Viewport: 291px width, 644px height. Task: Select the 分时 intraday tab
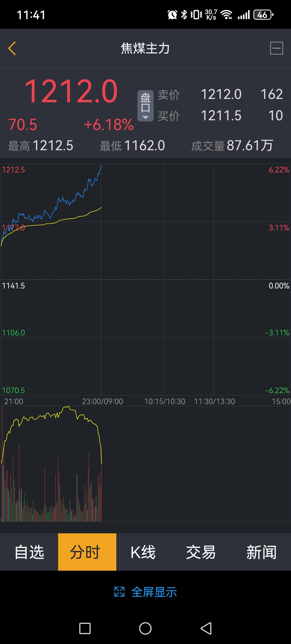87,552
